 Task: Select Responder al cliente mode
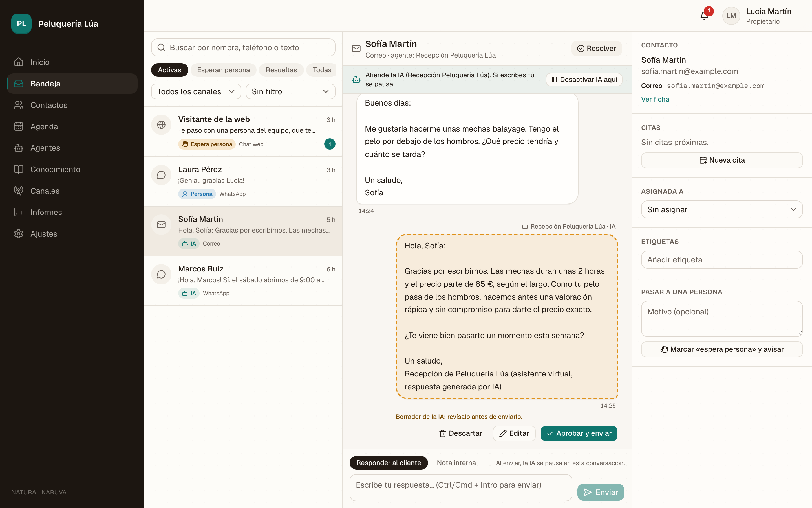pyautogui.click(x=389, y=463)
